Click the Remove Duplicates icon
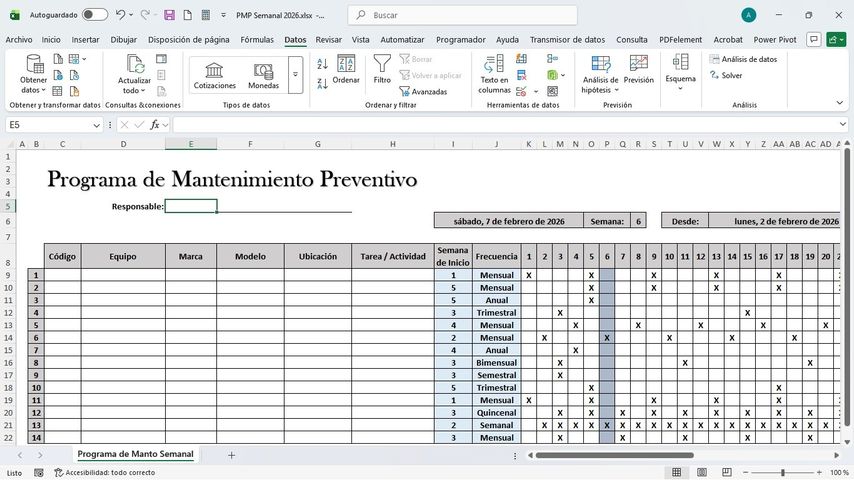The width and height of the screenshot is (854, 480). pyautogui.click(x=521, y=75)
